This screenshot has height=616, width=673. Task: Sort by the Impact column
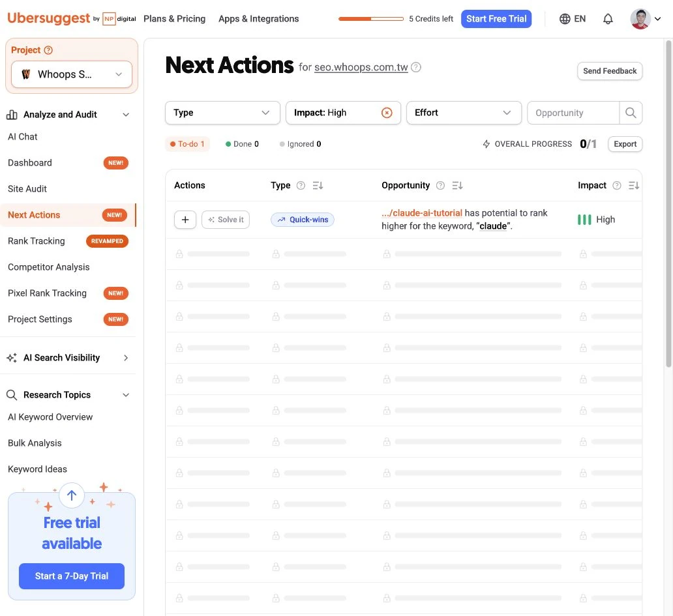[633, 185]
